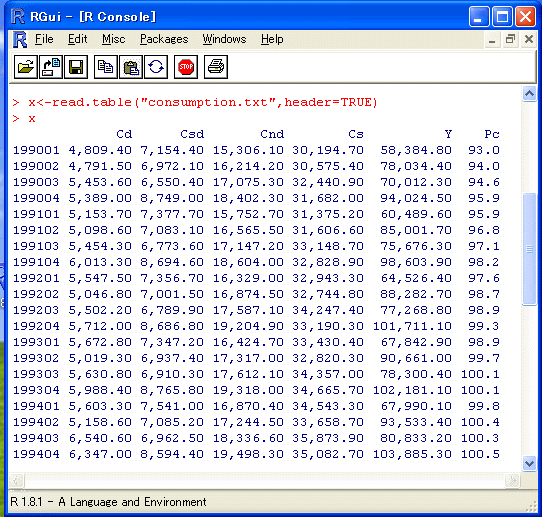
Task: Print the console using the printer icon
Action: tap(216, 67)
